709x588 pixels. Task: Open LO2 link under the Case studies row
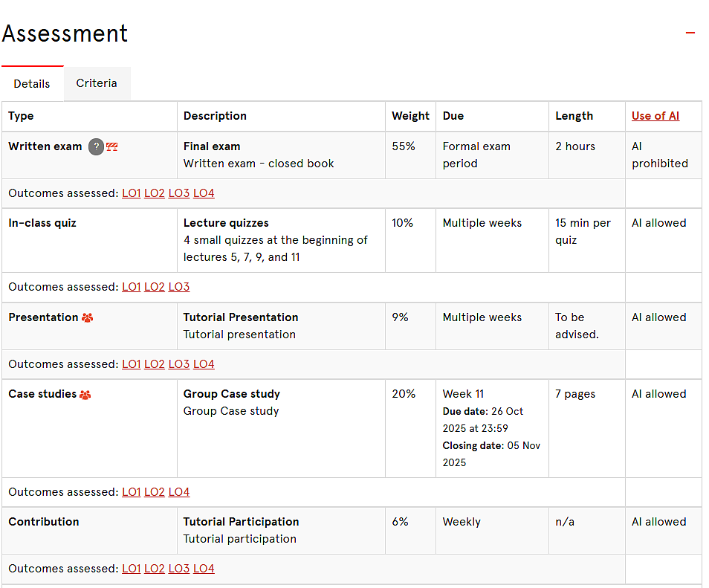[x=154, y=491]
